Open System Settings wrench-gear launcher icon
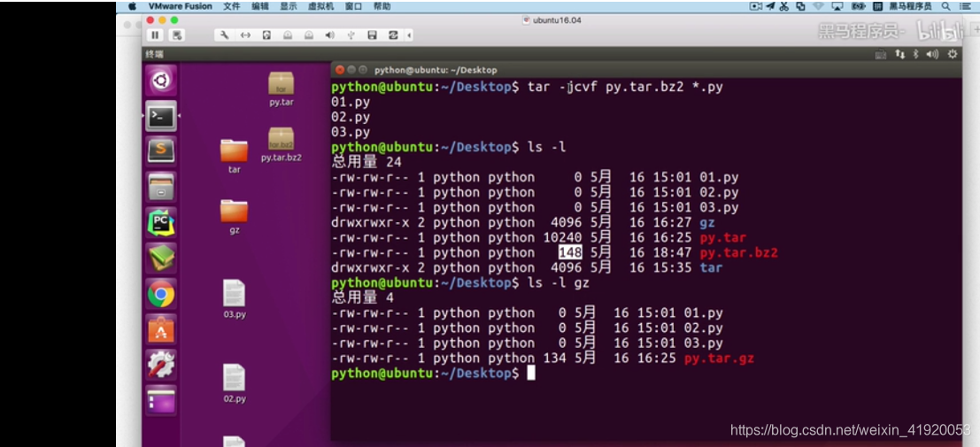This screenshot has height=447, width=980. 161,365
